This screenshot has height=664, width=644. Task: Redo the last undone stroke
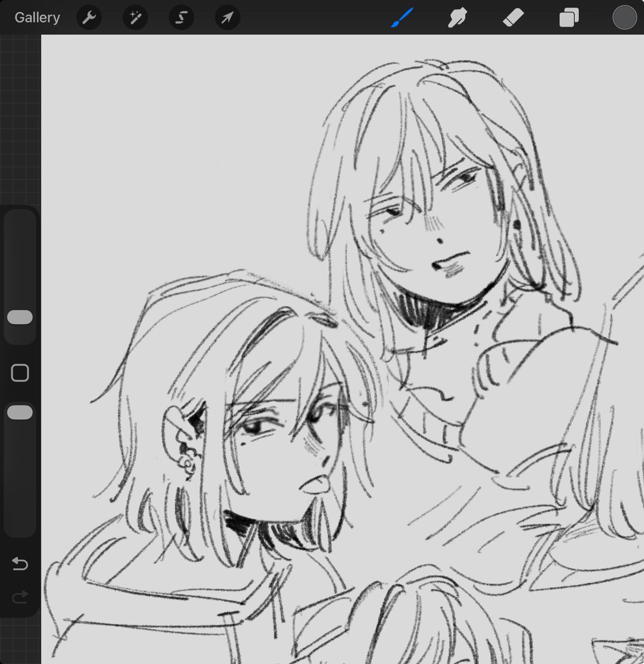(20, 597)
